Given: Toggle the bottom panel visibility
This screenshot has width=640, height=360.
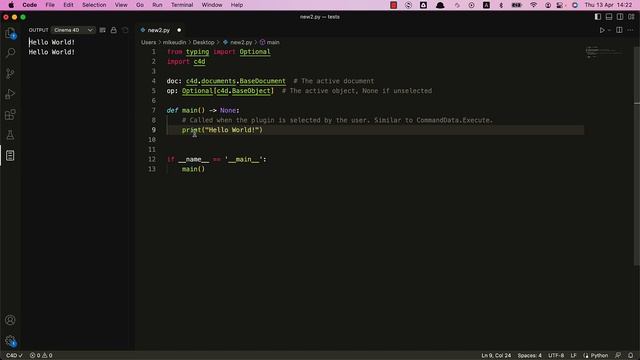Looking at the screenshot, I should coord(609,17).
